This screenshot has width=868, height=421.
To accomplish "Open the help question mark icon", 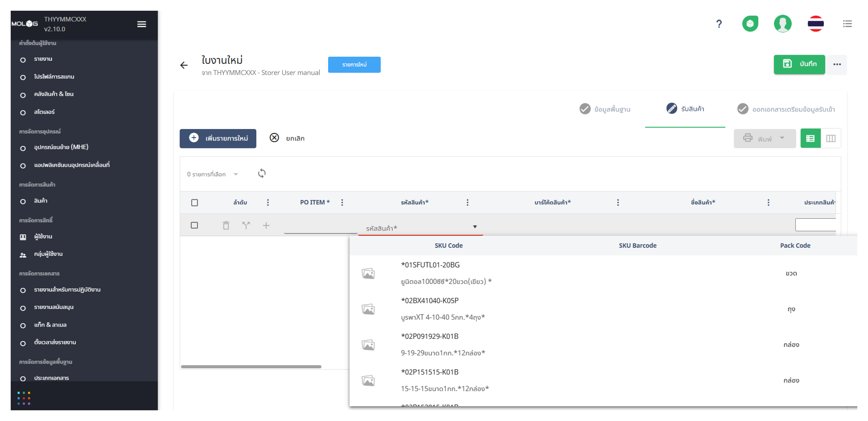I will point(719,24).
